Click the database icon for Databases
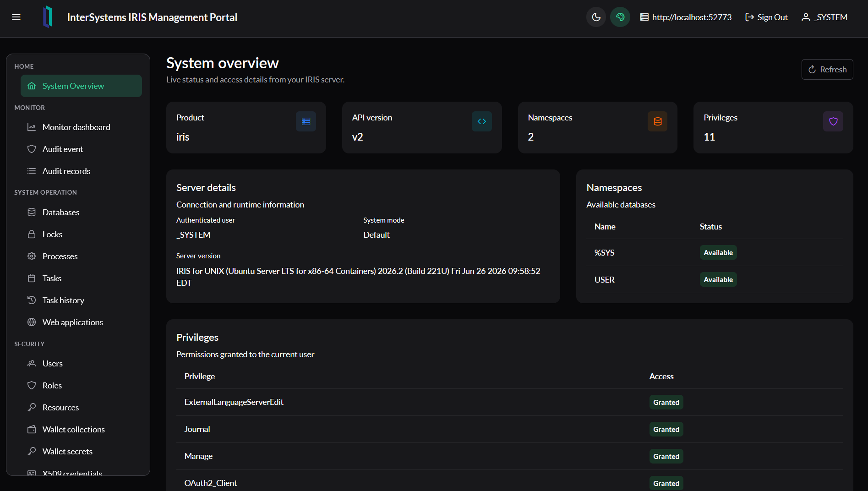868x491 pixels. coord(32,213)
